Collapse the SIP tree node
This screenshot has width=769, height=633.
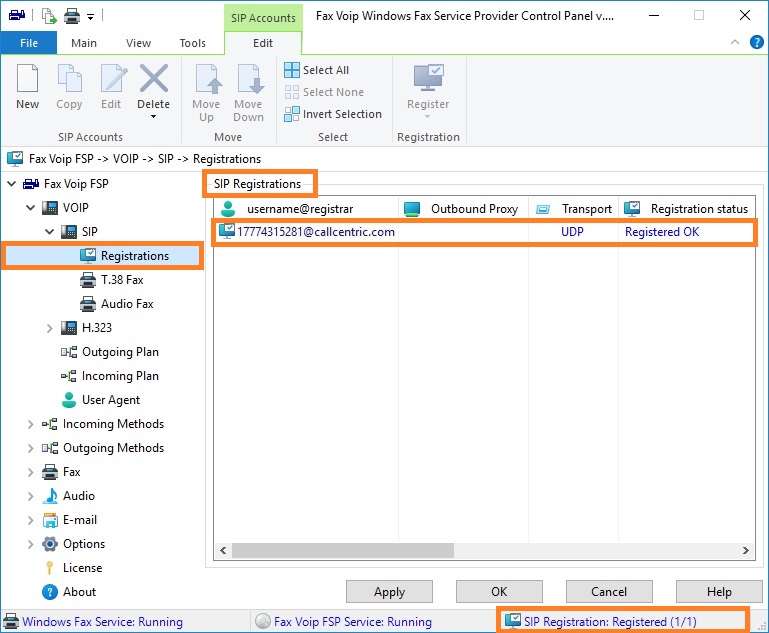click(x=50, y=232)
